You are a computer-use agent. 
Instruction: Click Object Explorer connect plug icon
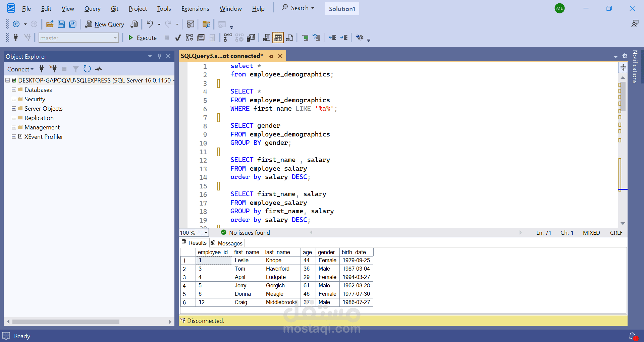point(42,69)
